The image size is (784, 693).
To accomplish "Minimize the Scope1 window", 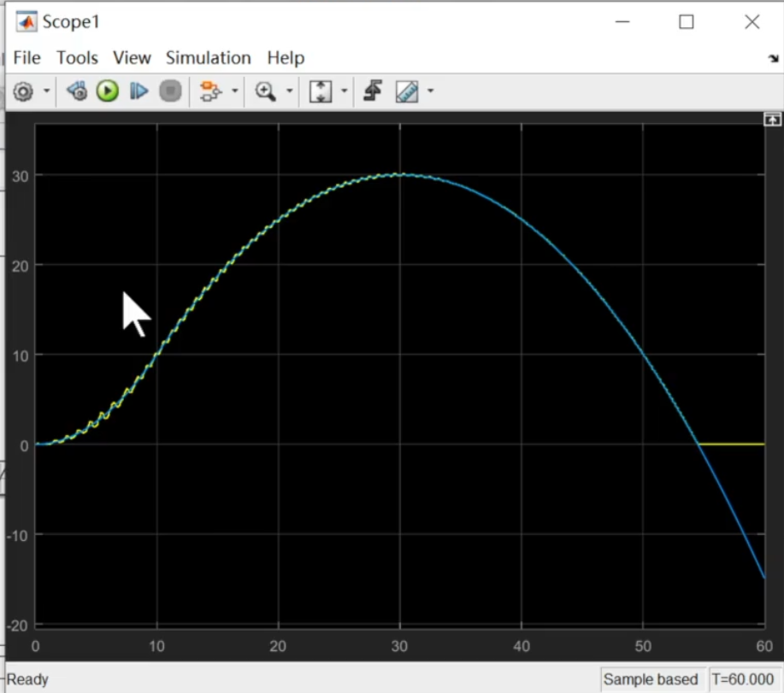I will click(x=622, y=21).
